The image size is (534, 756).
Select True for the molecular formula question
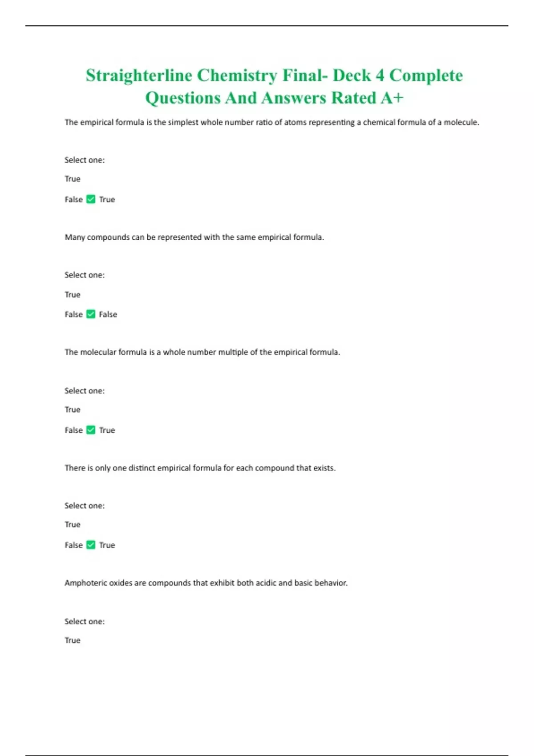tap(73, 410)
